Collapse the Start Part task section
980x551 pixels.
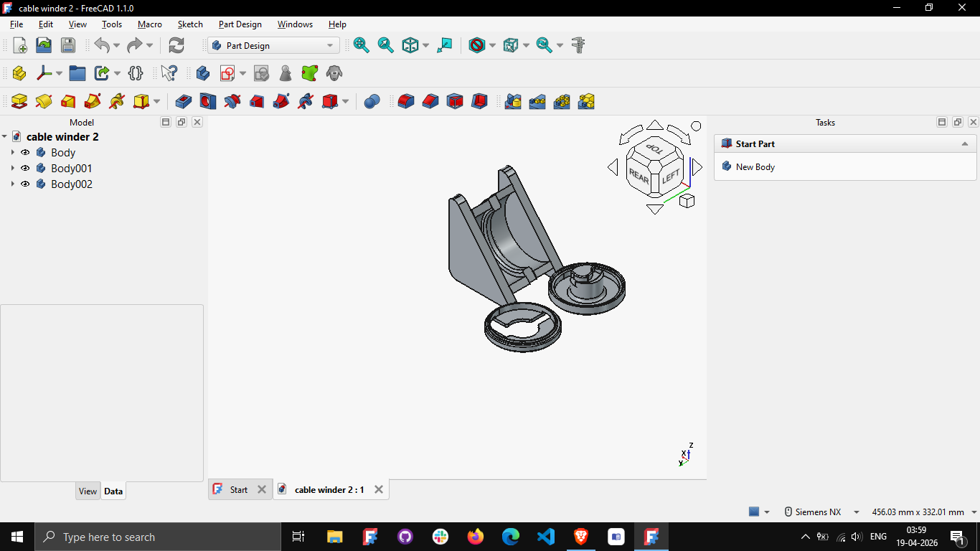(965, 143)
